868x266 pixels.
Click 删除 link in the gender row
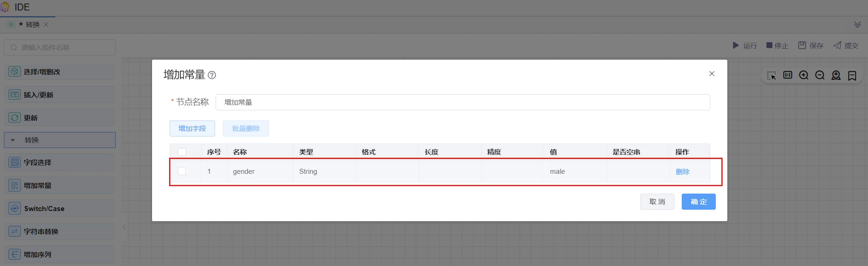[x=682, y=172]
